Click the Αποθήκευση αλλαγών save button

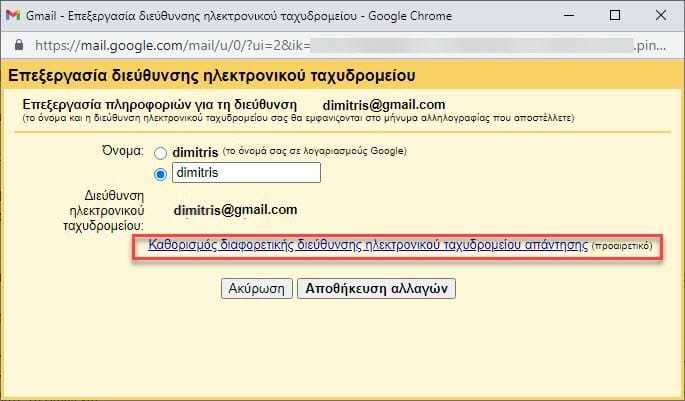coord(376,289)
